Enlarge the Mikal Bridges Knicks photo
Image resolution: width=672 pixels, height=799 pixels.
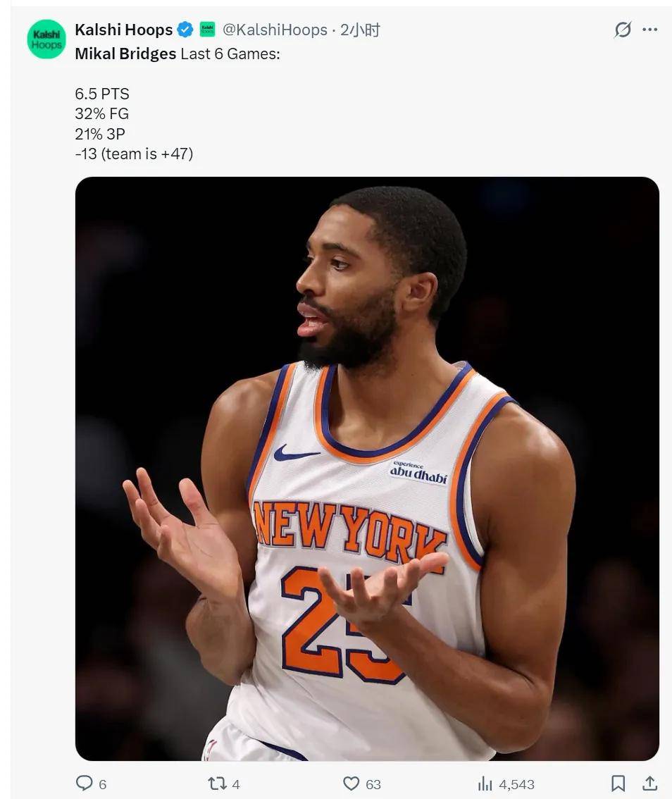[367, 469]
